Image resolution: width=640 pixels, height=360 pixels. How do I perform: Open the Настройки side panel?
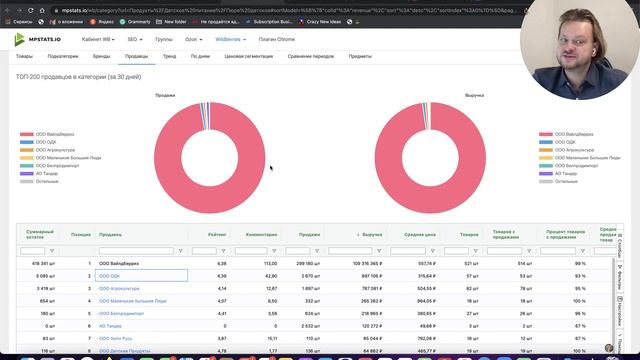pos(620,311)
